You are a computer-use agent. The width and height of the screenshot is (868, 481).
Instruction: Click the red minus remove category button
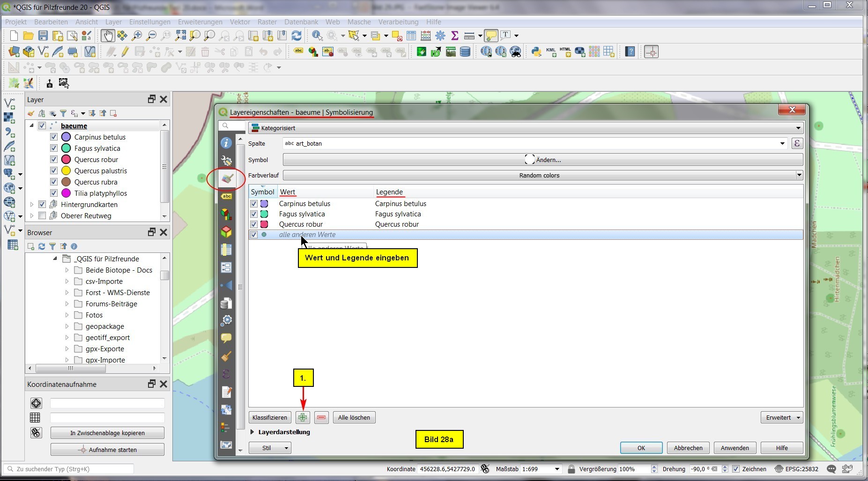coord(321,417)
